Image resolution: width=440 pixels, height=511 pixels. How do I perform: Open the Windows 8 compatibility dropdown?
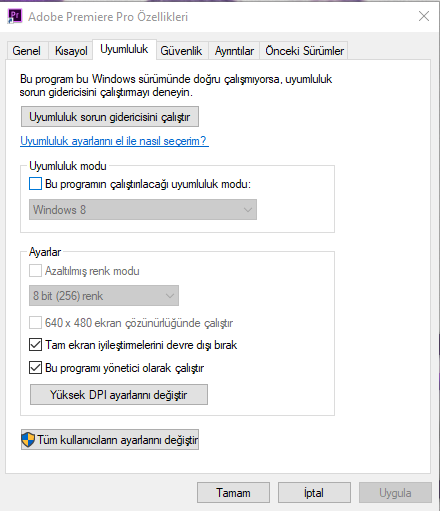tap(143, 210)
